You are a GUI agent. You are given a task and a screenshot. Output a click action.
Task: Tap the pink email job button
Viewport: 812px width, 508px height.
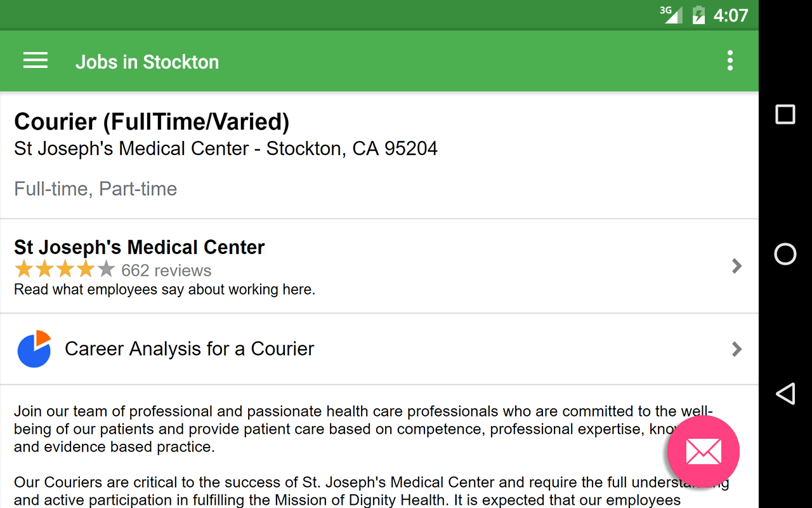coord(703,451)
